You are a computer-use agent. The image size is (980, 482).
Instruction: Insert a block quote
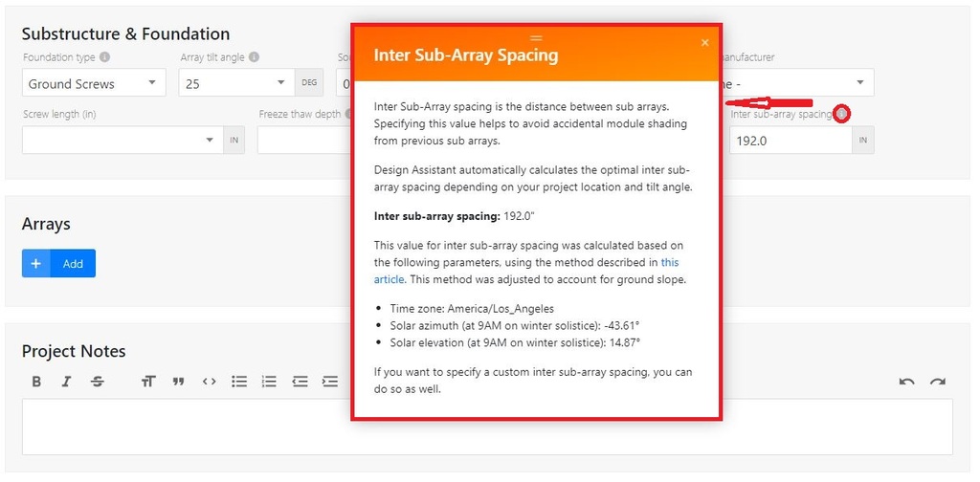click(178, 382)
